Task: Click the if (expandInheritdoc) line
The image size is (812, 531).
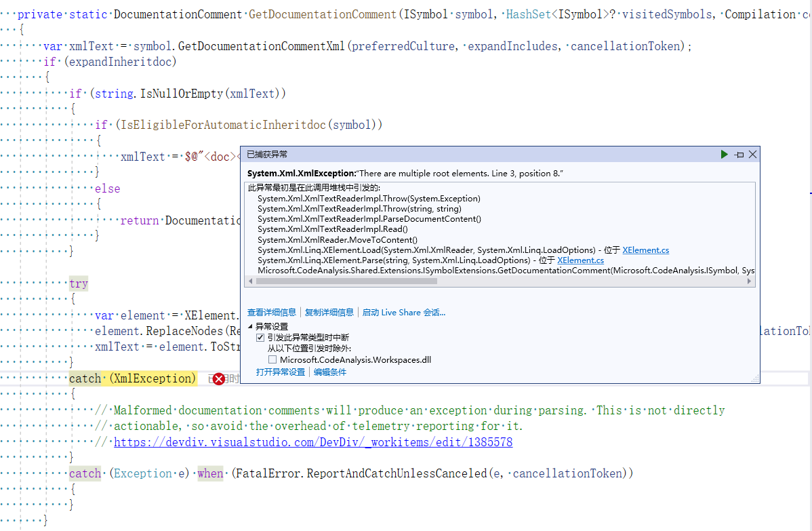Action: click(110, 62)
